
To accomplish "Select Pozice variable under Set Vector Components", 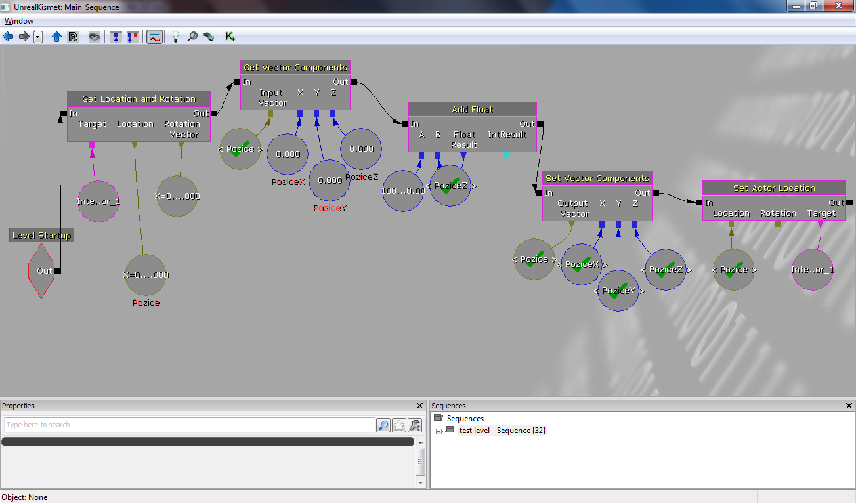I will (534, 259).
